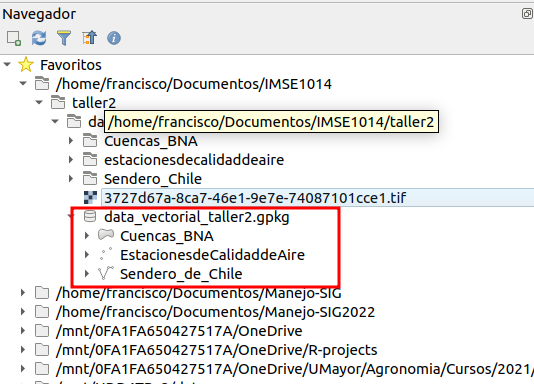
Task: Expand the Cuencas_BNA folder
Action: (x=71, y=140)
